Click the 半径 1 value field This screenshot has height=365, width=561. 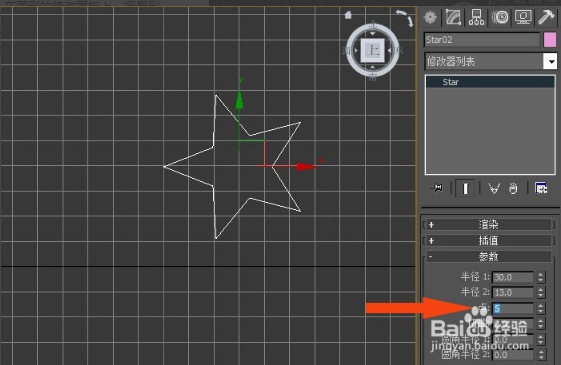[x=513, y=277]
